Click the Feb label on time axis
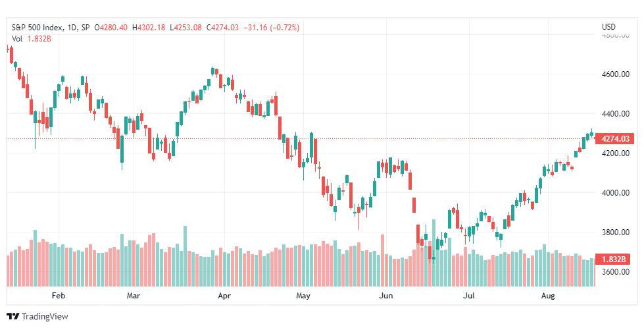The width and height of the screenshot is (644, 328). [x=59, y=296]
